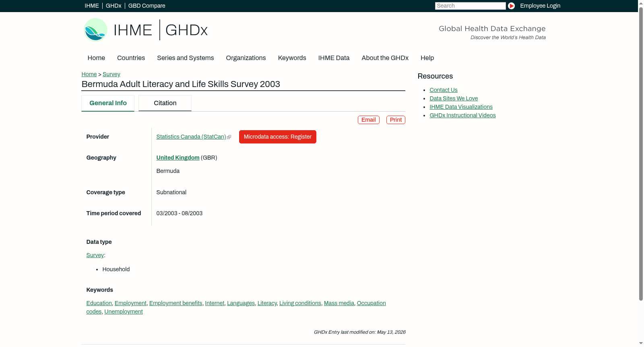Open the Internet keyword link
Screen dimensions: 644x347
(x=215, y=303)
